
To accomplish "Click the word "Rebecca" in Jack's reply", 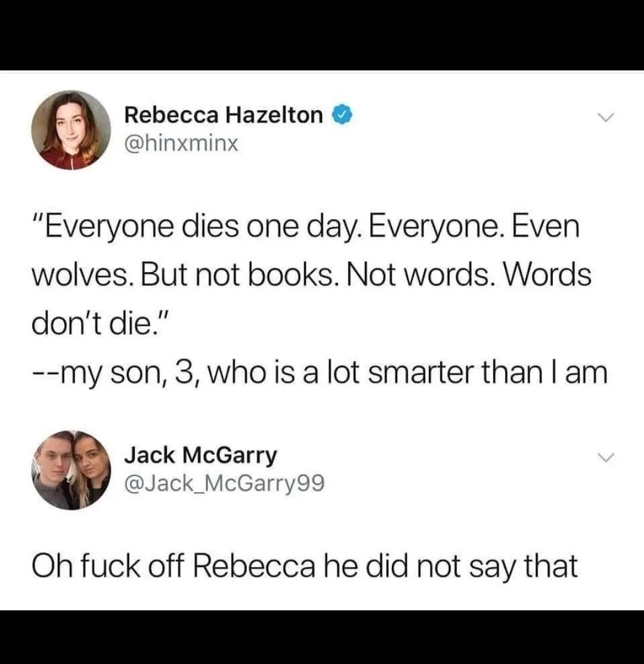I will pyautogui.click(x=254, y=567).
